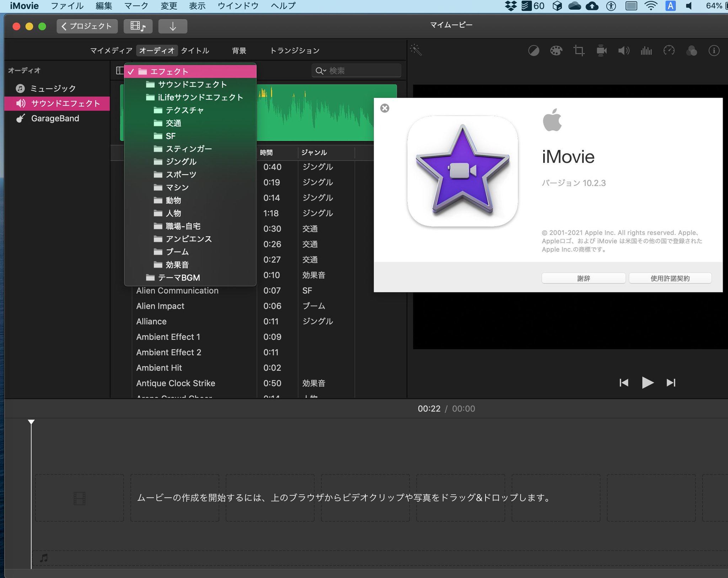The height and width of the screenshot is (578, 728).
Task: Switch to トランジション tab
Action: 295,50
